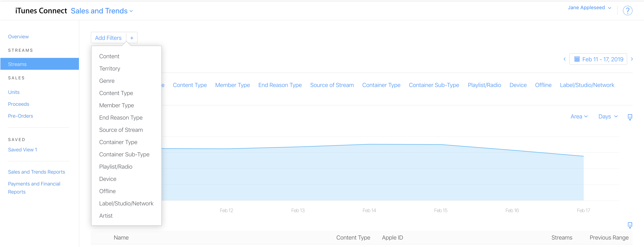Choose Source of Stream filter option
This screenshot has height=247, width=644.
click(121, 130)
